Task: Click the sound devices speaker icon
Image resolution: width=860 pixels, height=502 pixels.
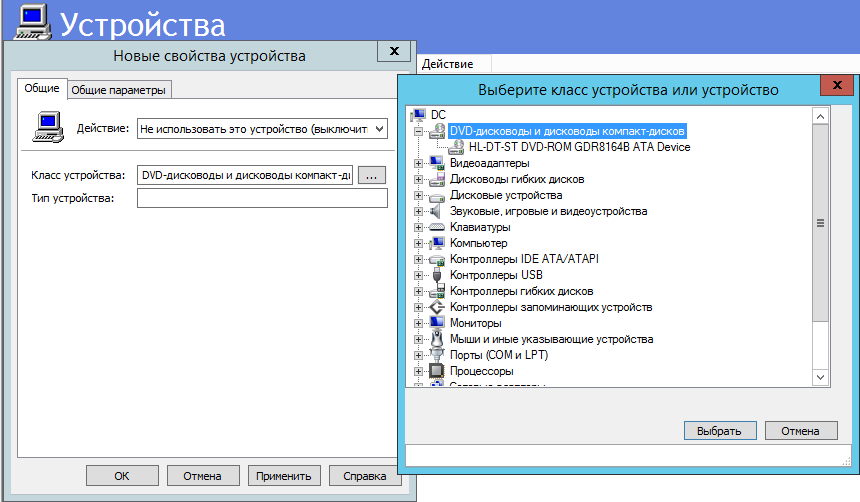Action: (437, 211)
